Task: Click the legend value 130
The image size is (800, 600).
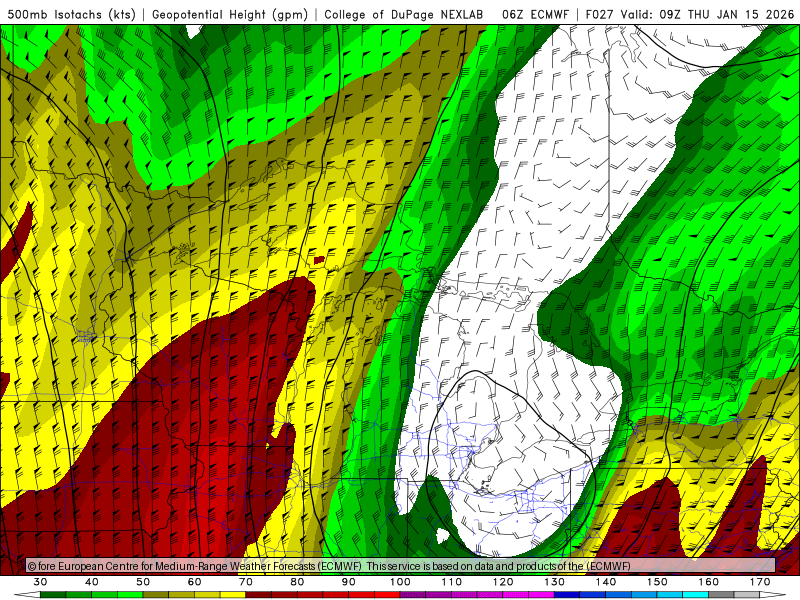Action: click(x=555, y=582)
